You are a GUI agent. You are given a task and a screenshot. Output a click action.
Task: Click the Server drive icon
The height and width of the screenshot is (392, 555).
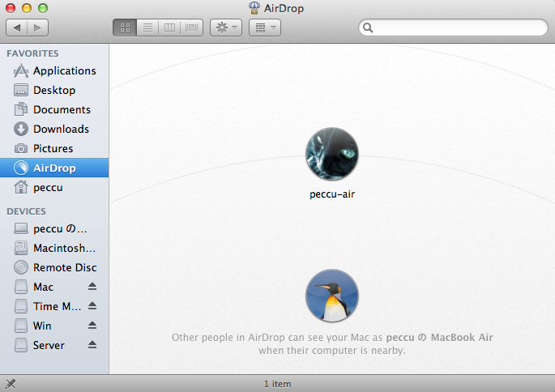[21, 345]
